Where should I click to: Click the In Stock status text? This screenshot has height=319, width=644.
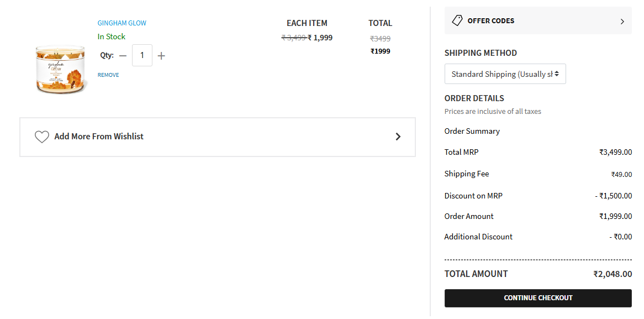tap(112, 36)
